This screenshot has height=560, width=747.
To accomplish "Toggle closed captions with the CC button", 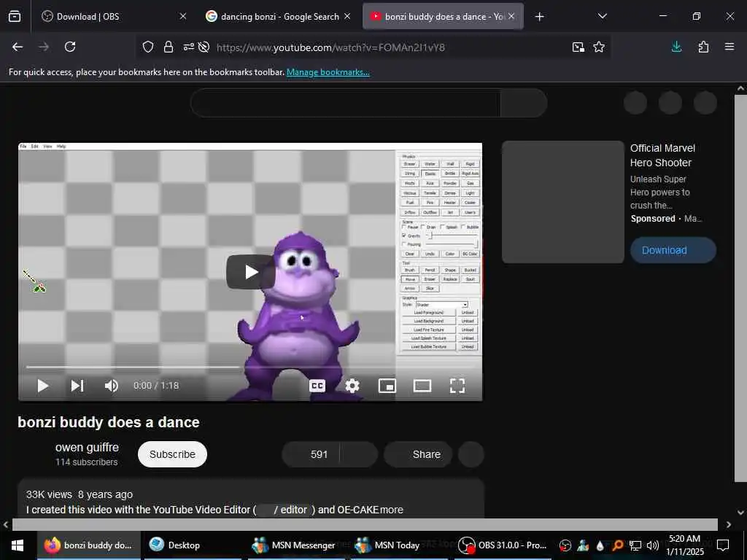I will (317, 386).
